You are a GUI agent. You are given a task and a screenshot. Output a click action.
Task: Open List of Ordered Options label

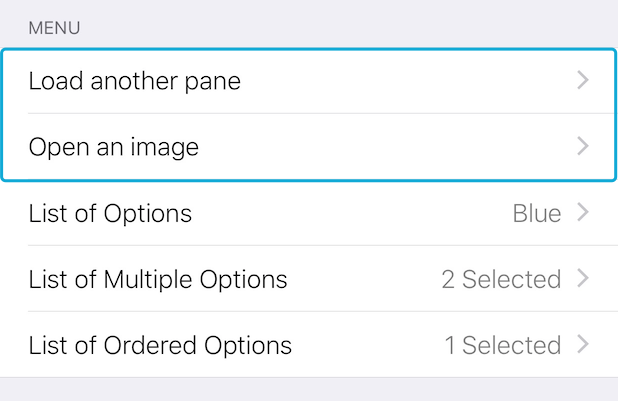tap(160, 345)
